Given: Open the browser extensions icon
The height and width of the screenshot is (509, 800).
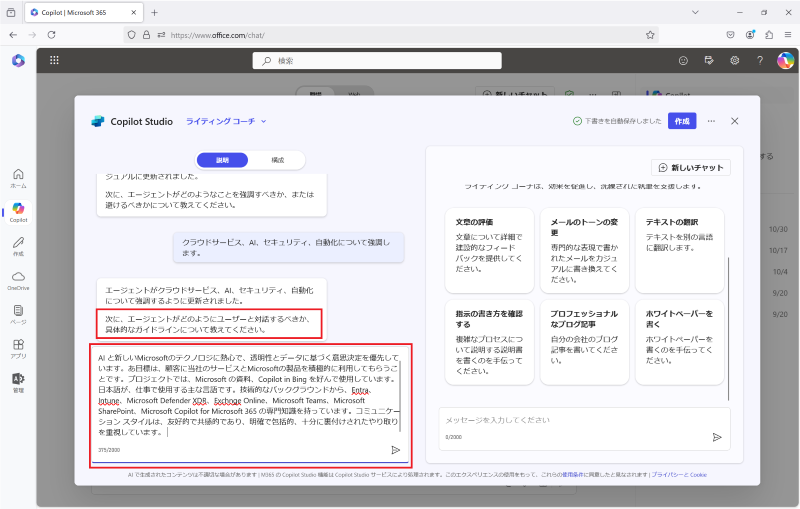Looking at the screenshot, I should [769, 35].
